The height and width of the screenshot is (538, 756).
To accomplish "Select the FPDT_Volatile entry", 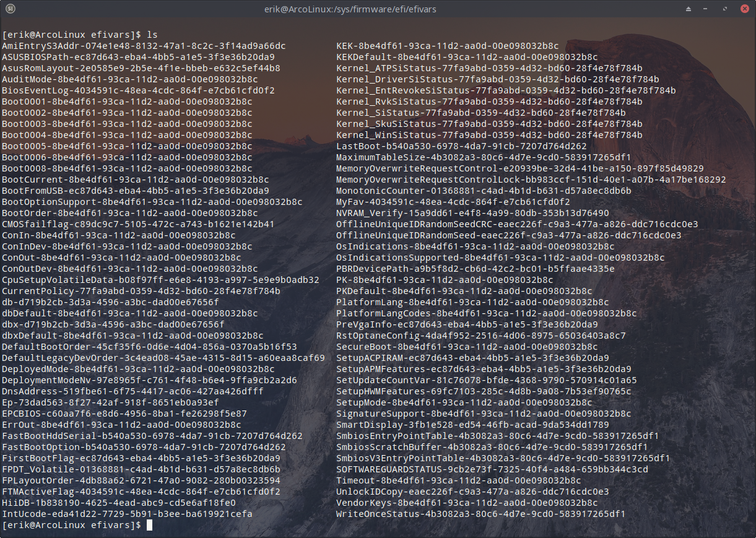I will pos(141,469).
